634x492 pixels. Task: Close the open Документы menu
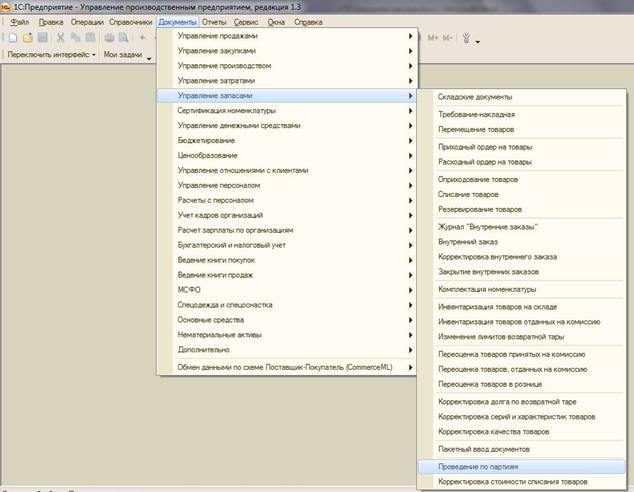177,22
